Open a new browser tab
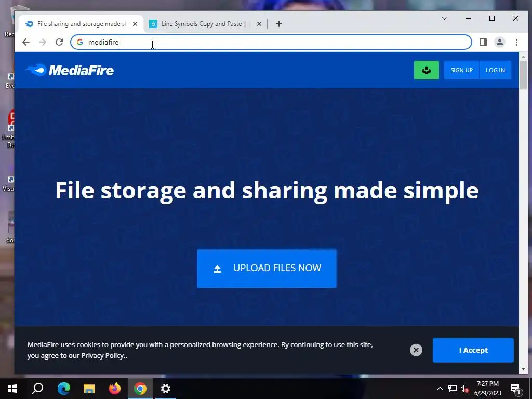This screenshot has width=532, height=399. [x=279, y=24]
